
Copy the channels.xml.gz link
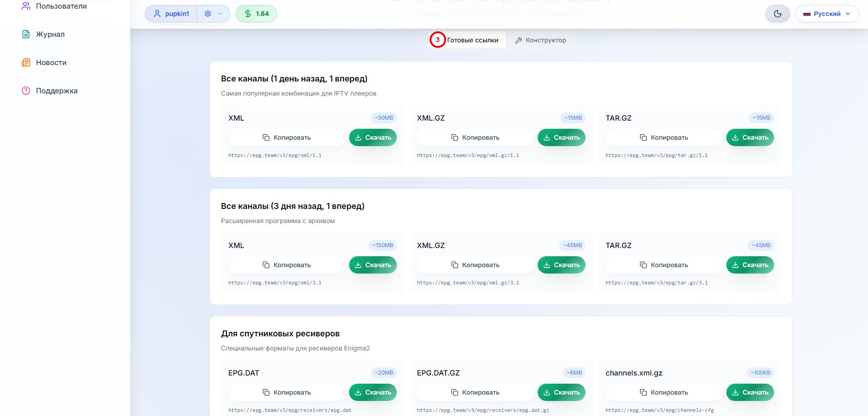coord(664,392)
